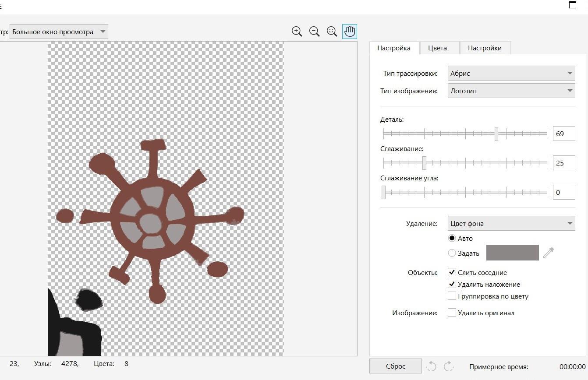Viewport: 588px width, 380px height.
Task: Click the gray background color swatch
Action: point(512,253)
